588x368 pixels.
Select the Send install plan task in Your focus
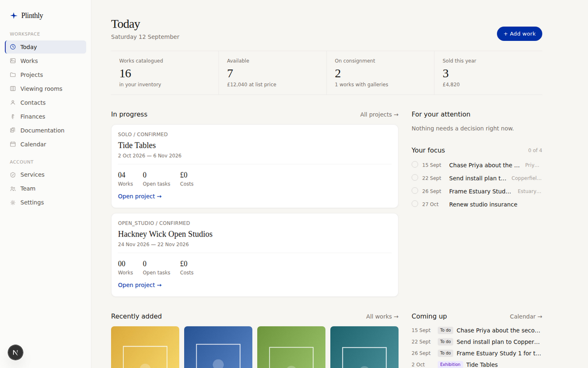[x=477, y=178]
